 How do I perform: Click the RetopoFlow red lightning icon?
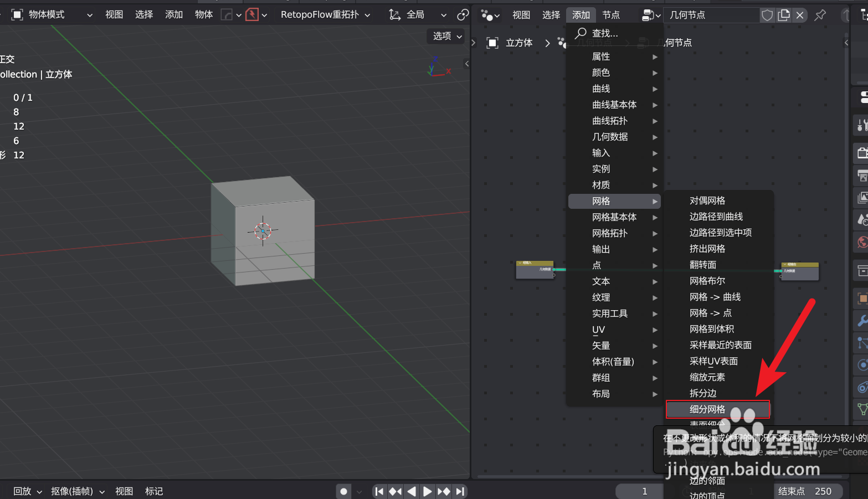252,14
